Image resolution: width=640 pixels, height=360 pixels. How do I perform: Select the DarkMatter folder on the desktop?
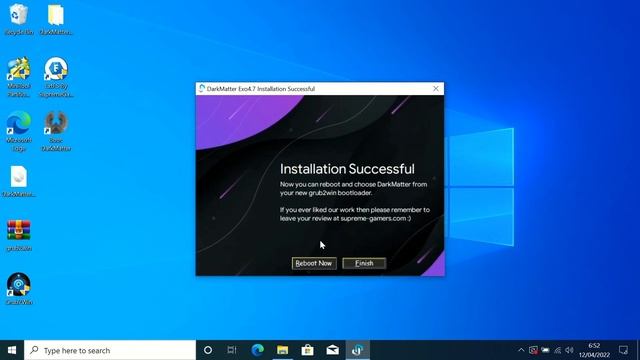click(56, 19)
